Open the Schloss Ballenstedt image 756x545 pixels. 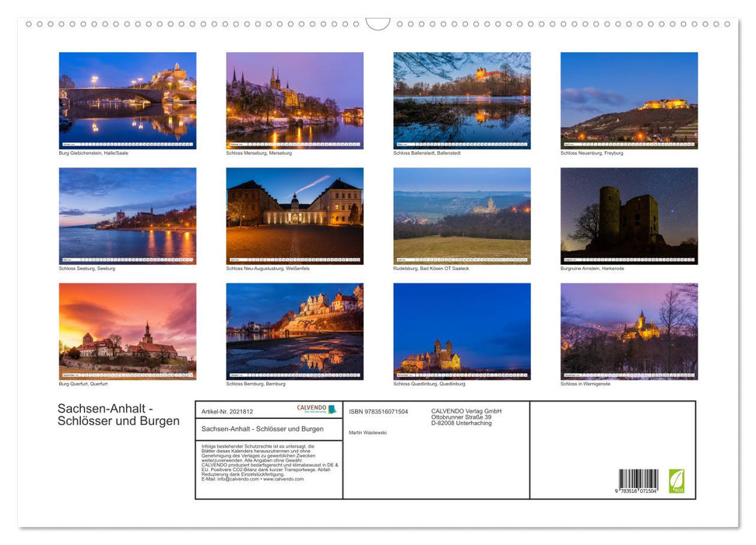[x=462, y=100]
